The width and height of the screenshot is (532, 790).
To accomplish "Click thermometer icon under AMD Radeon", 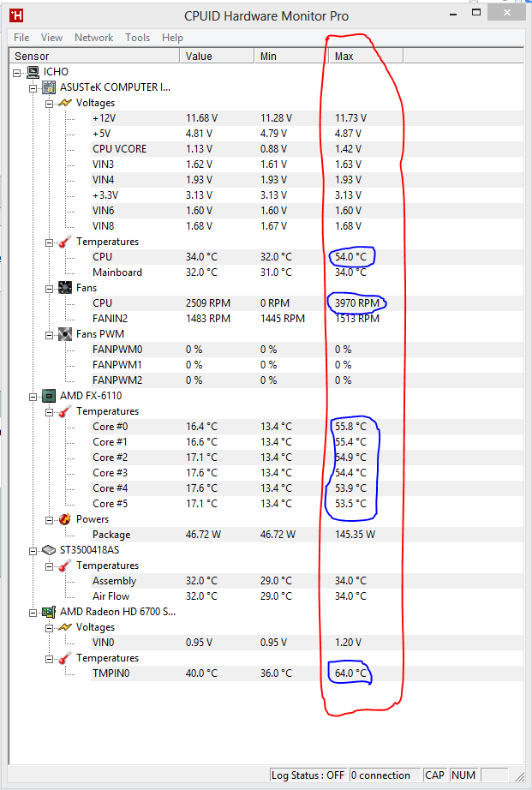I will 65,659.
